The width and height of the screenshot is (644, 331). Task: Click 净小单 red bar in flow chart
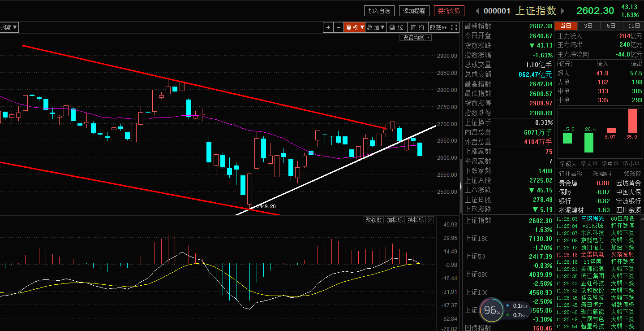pos(632,121)
